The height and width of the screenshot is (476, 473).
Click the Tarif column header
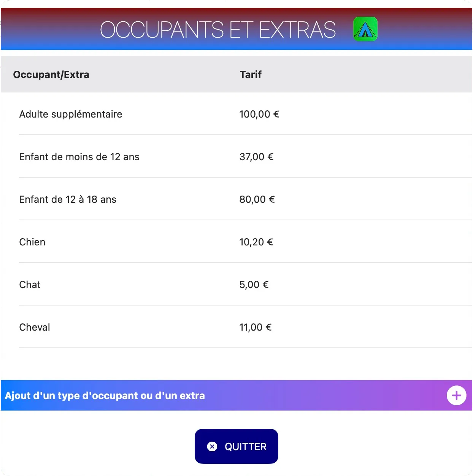click(251, 75)
